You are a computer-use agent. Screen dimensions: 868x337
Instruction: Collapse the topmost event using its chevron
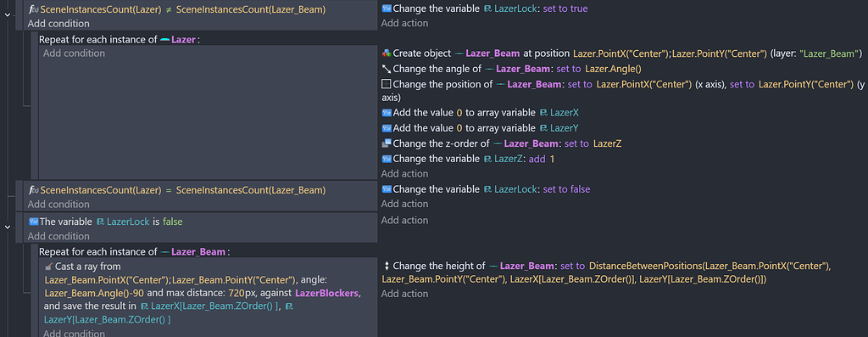[x=7, y=14]
